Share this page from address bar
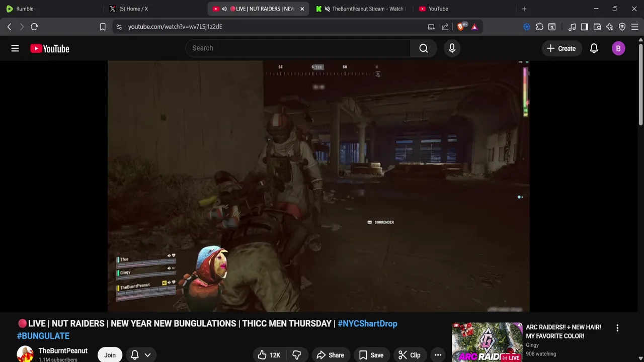The image size is (644, 362). [445, 27]
